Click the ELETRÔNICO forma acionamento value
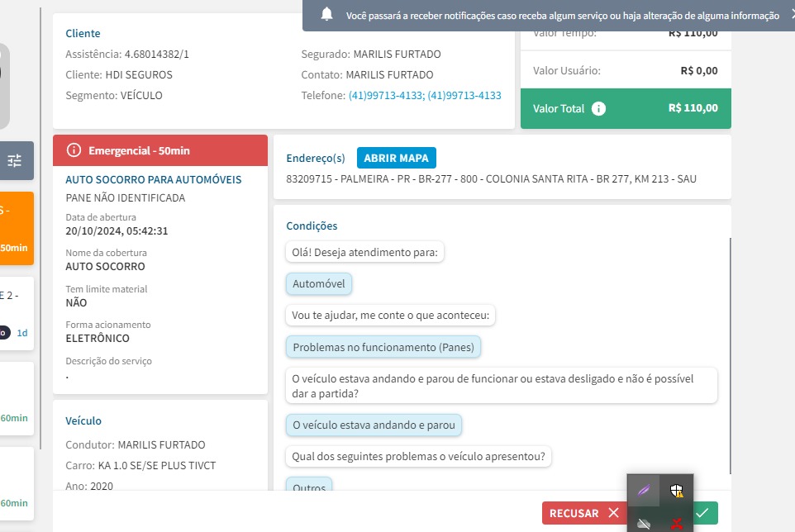 point(98,339)
